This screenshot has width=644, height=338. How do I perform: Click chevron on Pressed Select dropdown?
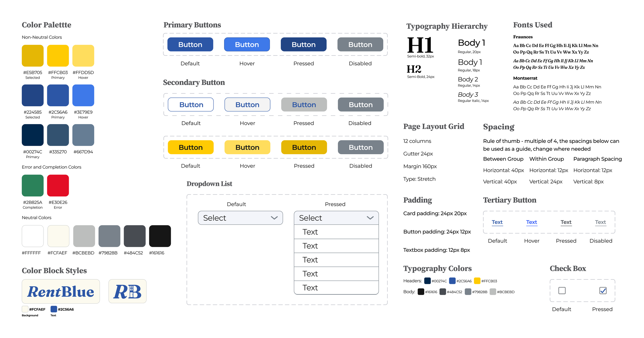point(370,218)
